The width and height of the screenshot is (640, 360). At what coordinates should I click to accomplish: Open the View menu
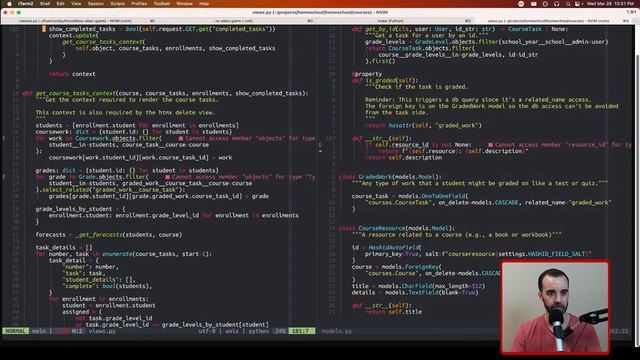pyautogui.click(x=76, y=4)
